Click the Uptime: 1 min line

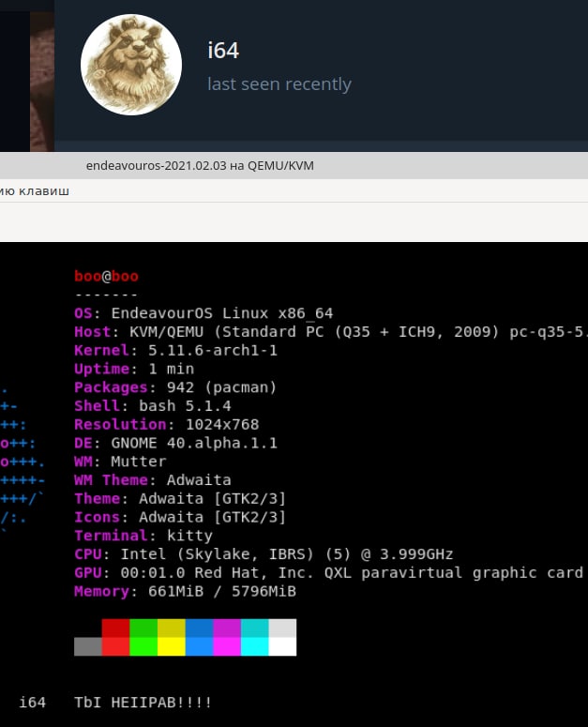134,369
